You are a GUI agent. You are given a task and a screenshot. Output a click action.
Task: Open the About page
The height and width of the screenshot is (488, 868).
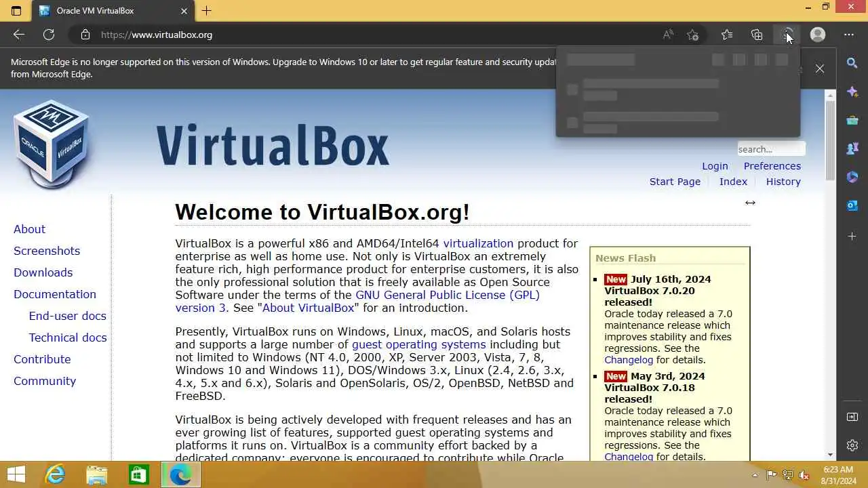pos(29,229)
